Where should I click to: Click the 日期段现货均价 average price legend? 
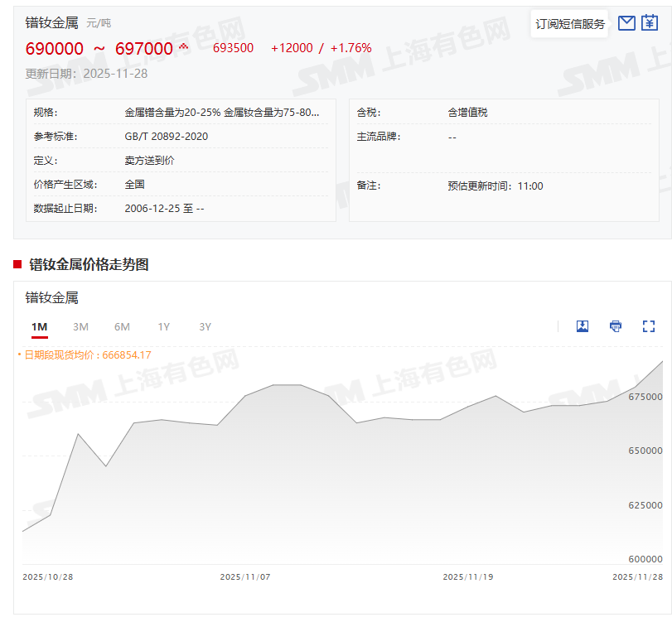point(86,354)
